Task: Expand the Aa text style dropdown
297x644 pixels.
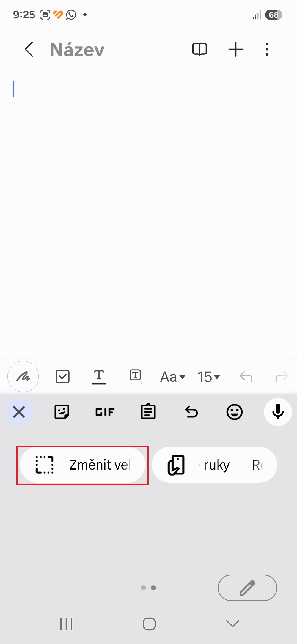Action: (173, 377)
